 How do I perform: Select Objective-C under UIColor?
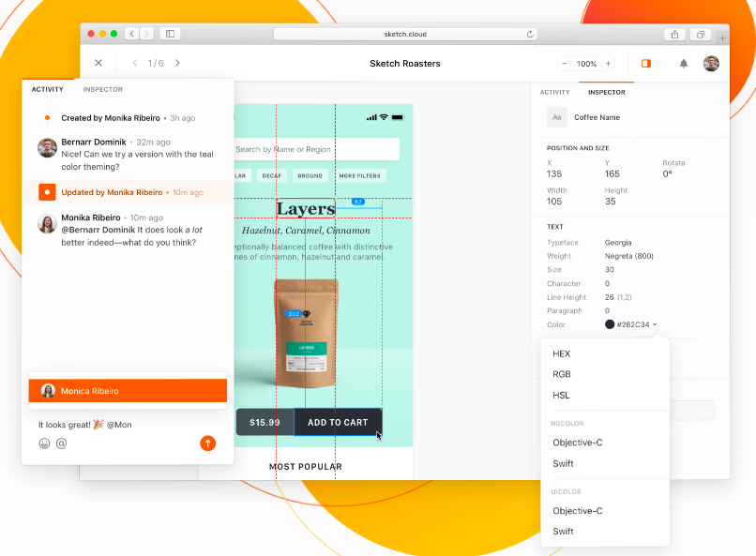pos(578,511)
